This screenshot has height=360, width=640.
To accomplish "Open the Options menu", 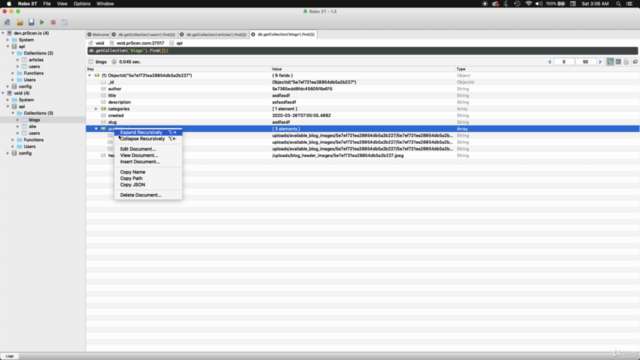I will tap(82, 4).
